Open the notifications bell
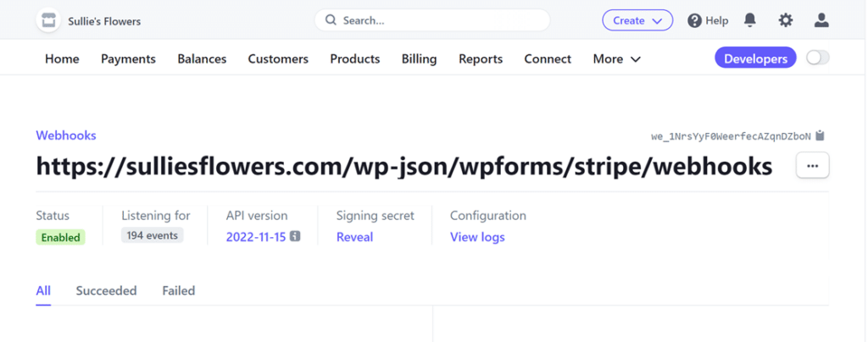 point(750,20)
